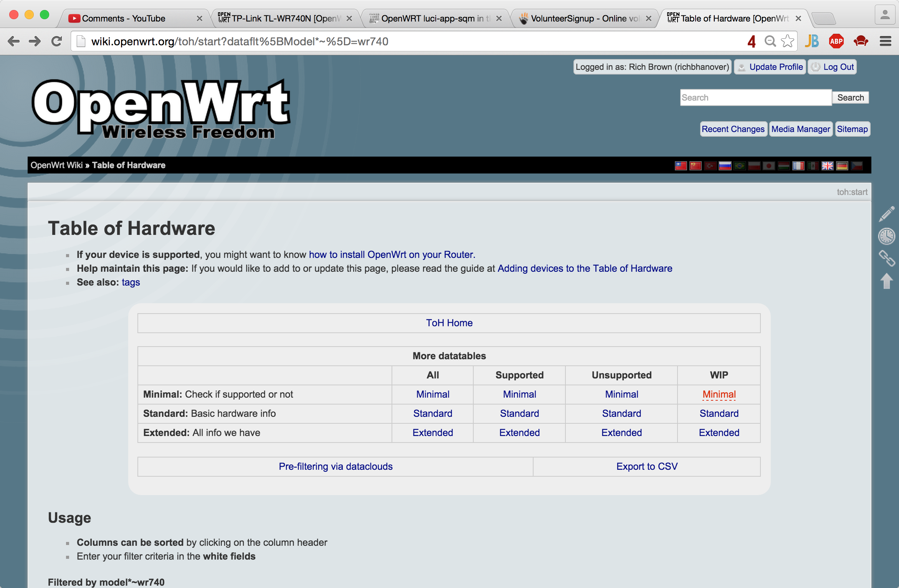Switch language with the German flag
Viewport: 899px width, 588px height.
pos(842,165)
